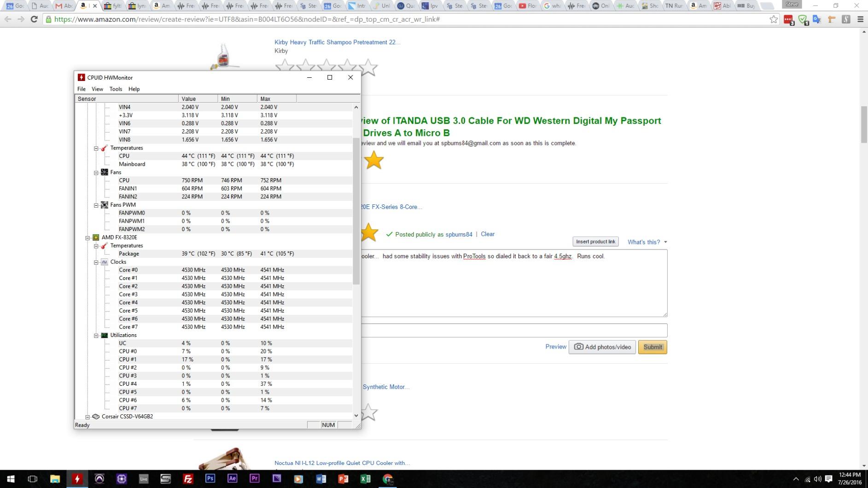
Task: Click in the review text area
Action: point(514,283)
